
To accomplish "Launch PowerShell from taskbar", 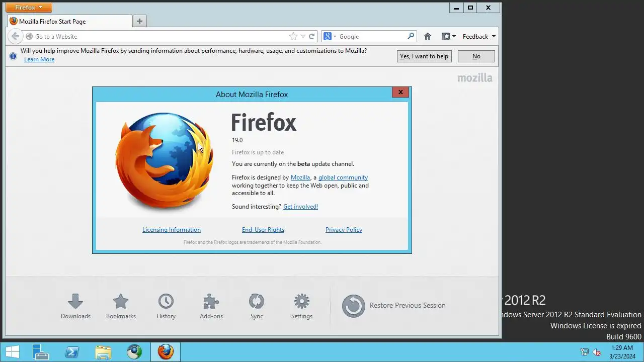I will pos(72,352).
